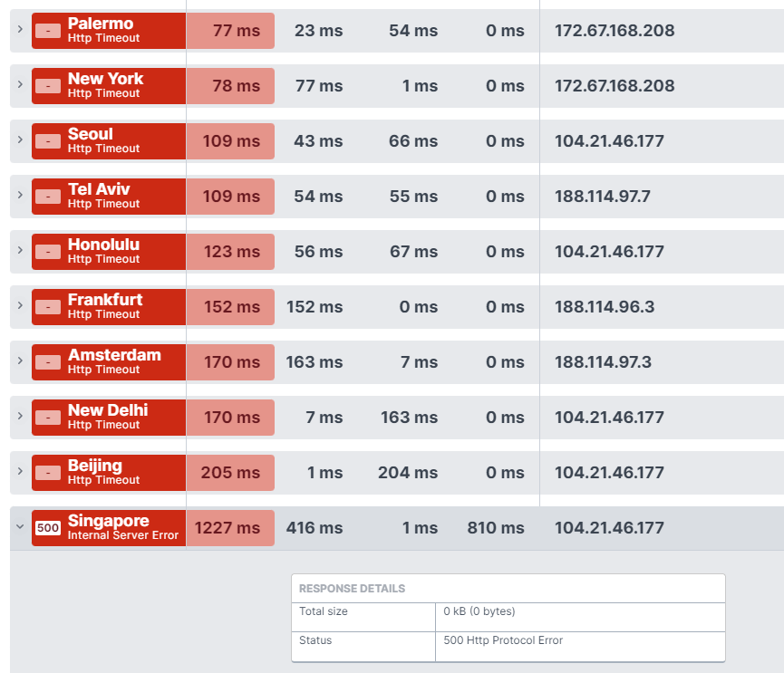The height and width of the screenshot is (673, 784).
Task: Click the 500 status badge for Singapore
Action: point(48,527)
